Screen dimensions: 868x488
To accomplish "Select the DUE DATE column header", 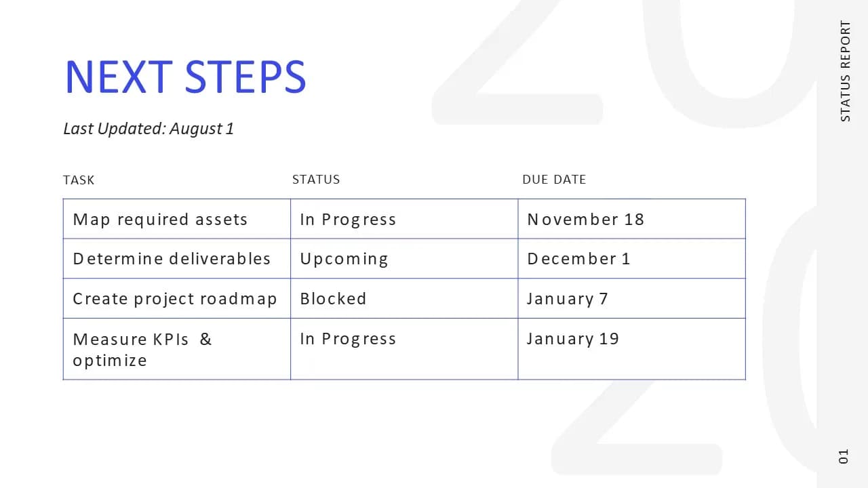I will tap(554, 180).
